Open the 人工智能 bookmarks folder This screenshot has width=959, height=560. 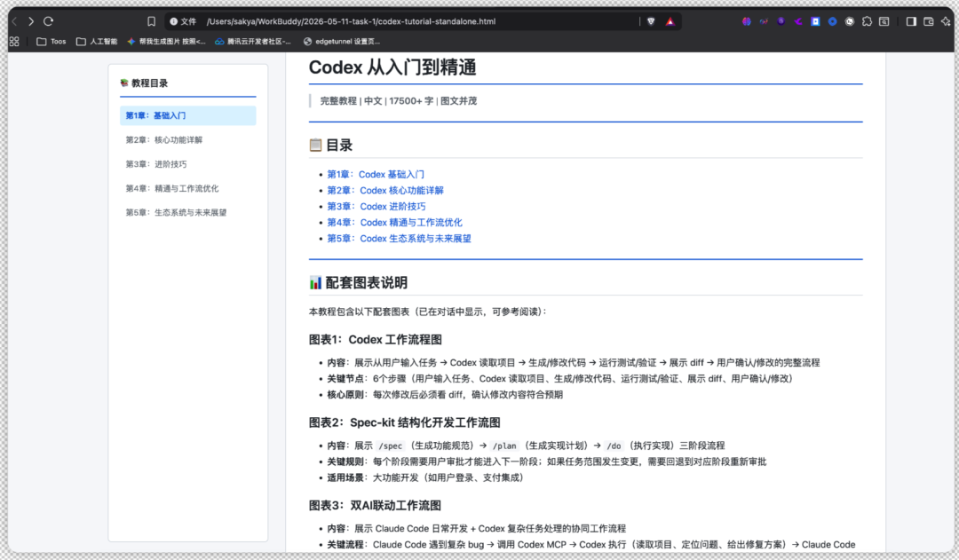coord(97,42)
